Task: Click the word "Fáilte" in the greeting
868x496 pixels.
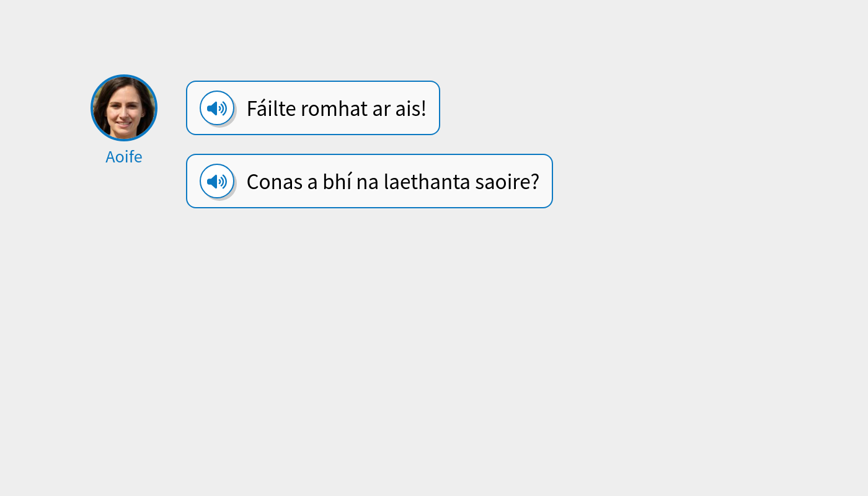Action: (x=268, y=108)
